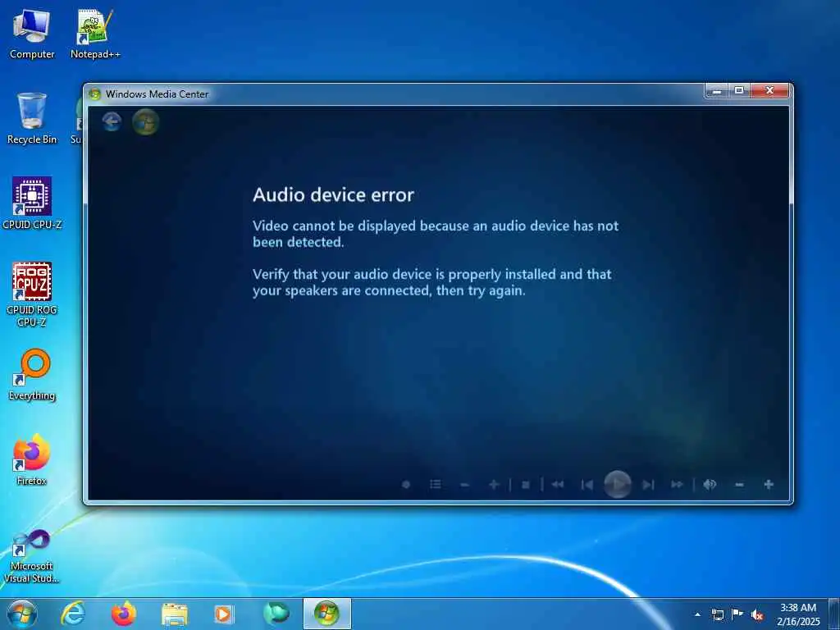This screenshot has height=630, width=840.
Task: Stop playback with the square stop button
Action: 526,484
